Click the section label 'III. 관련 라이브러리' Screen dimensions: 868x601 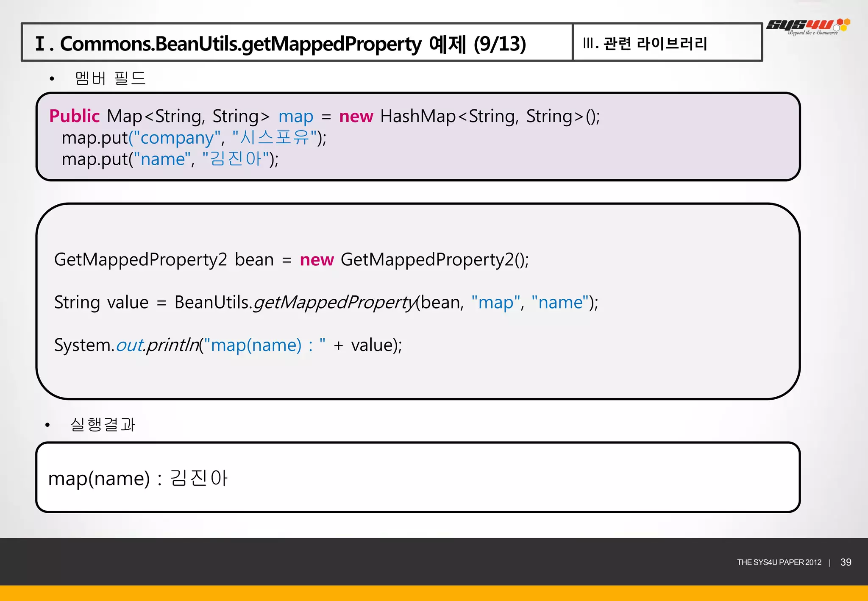tap(645, 43)
